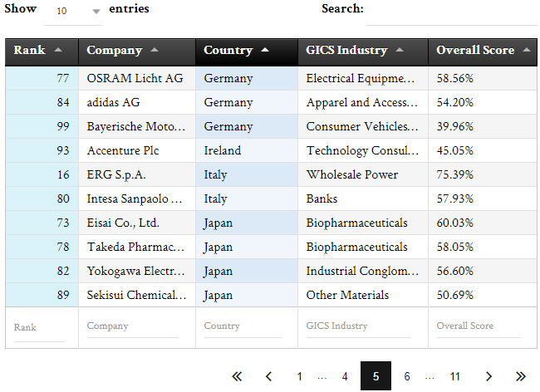
Task: Select the Takeda Pharmac… company cell
Action: click(137, 247)
